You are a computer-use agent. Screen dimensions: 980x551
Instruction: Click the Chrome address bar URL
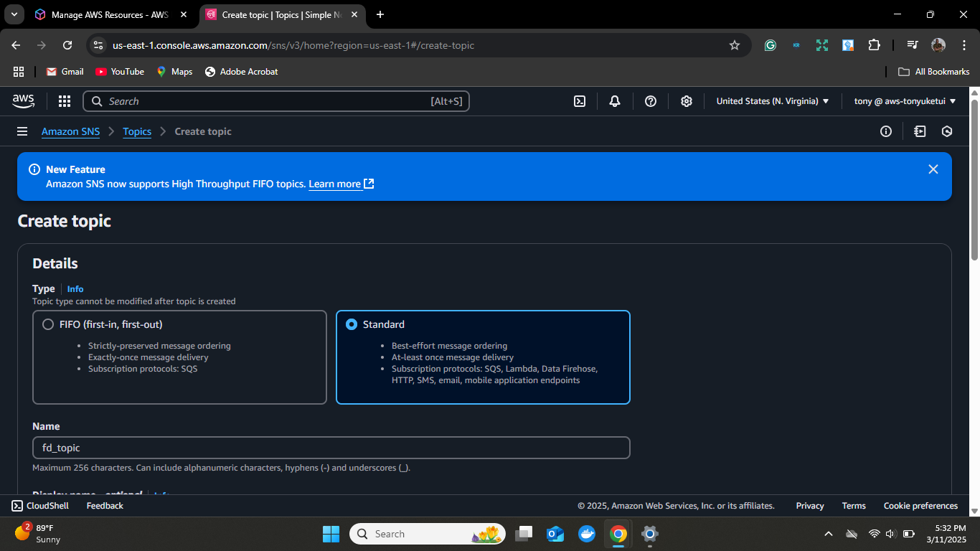click(293, 45)
